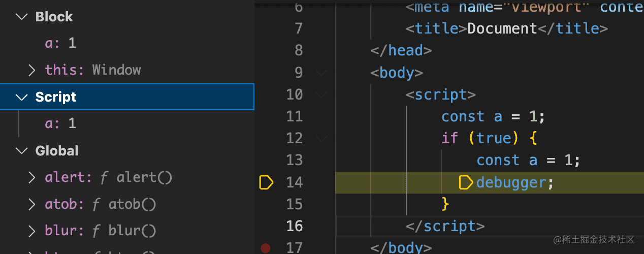Expand the alert function entry
The height and width of the screenshot is (254, 644).
click(32, 177)
